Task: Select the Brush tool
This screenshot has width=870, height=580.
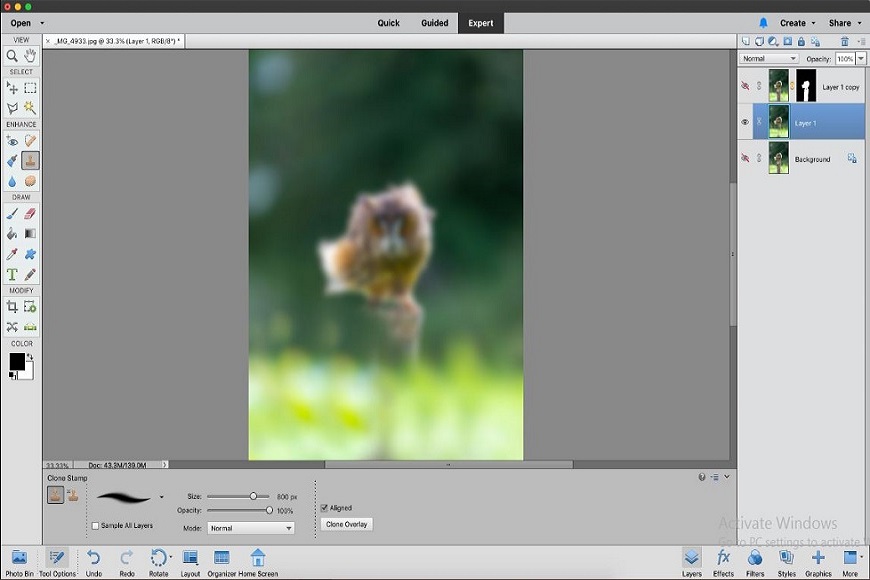Action: 12,213
